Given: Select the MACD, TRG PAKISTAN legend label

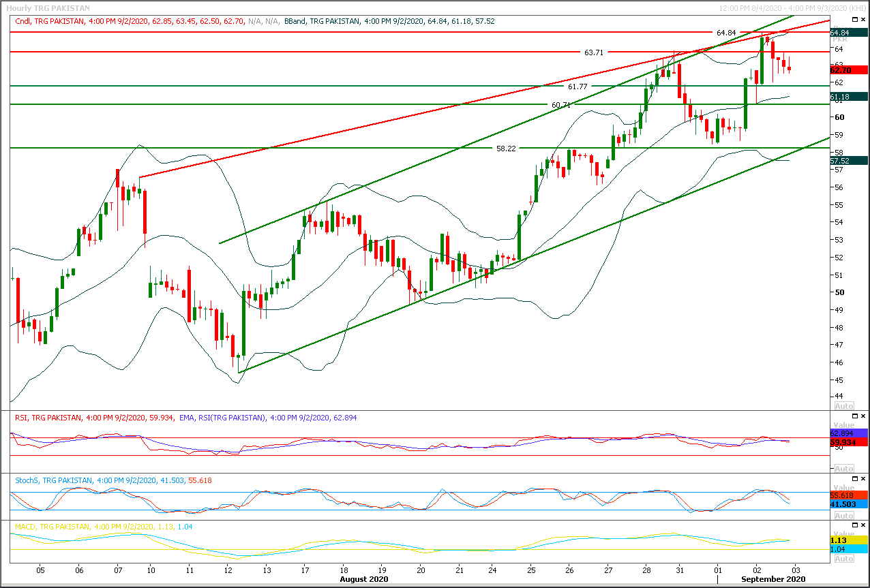Looking at the screenshot, I should point(52,527).
